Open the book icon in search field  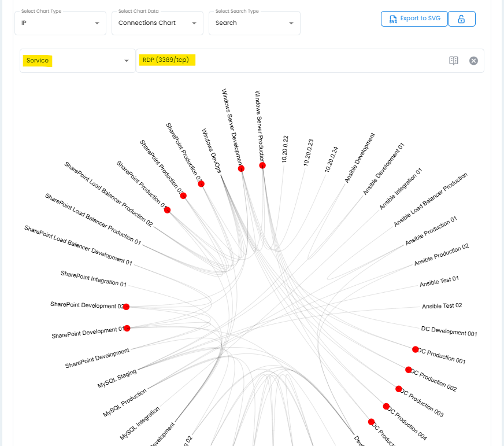tap(454, 61)
